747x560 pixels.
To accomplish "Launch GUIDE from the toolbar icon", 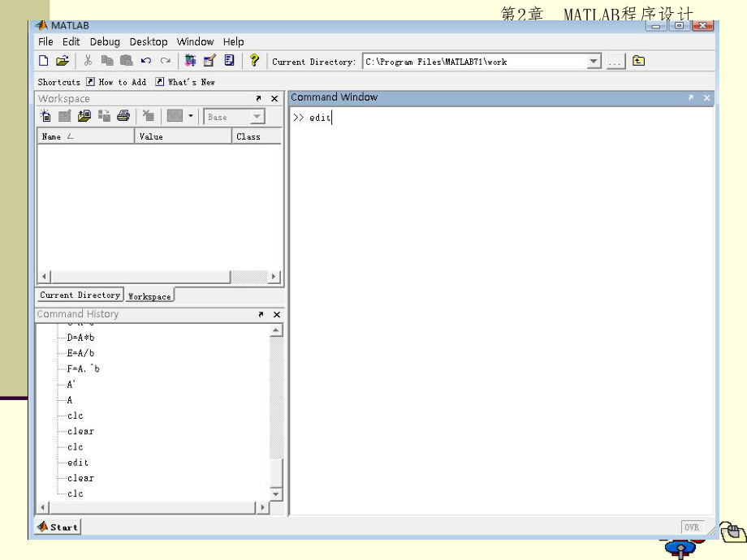I will [209, 61].
